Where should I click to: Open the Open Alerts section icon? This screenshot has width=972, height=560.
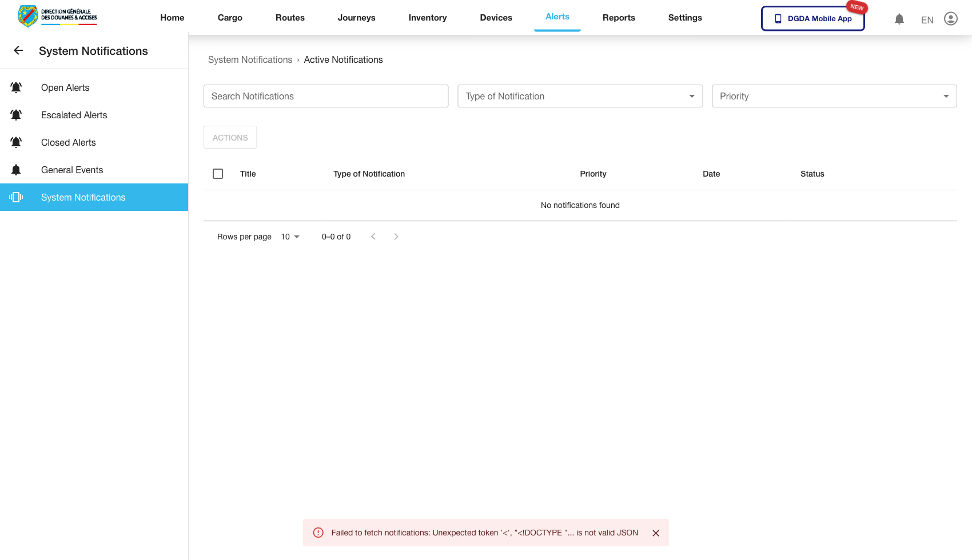coord(15,87)
